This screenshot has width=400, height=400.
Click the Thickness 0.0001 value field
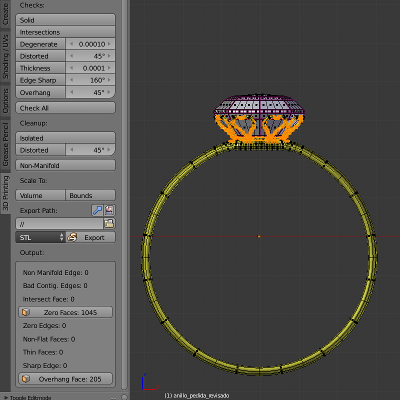pyautogui.click(x=90, y=68)
